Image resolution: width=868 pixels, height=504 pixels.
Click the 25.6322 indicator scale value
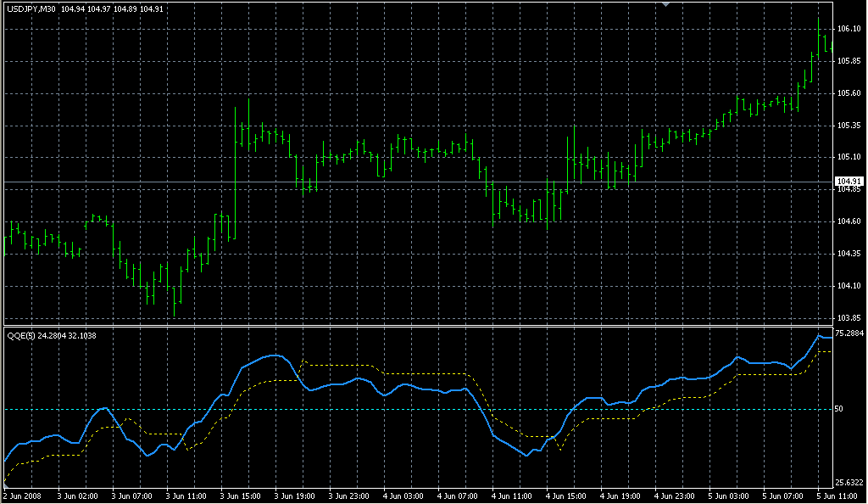[x=850, y=484]
